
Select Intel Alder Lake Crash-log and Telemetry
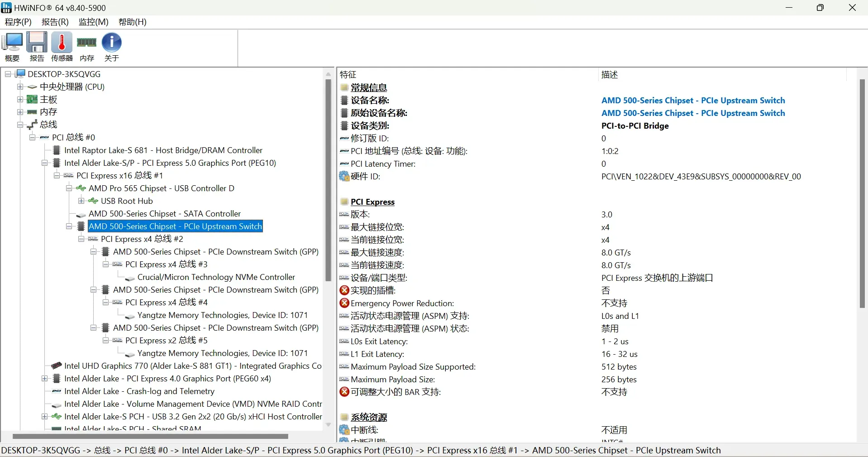(139, 391)
